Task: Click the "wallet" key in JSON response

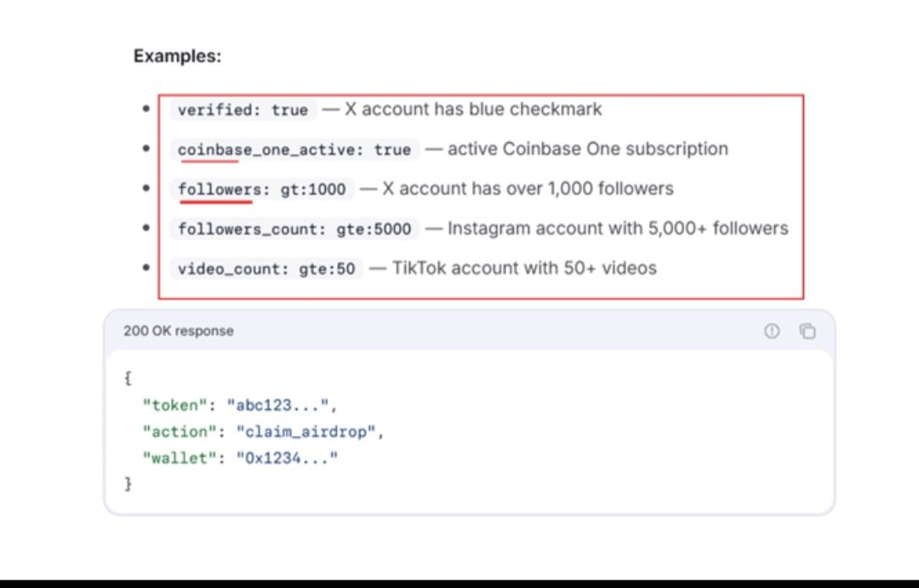Action: click(x=180, y=458)
